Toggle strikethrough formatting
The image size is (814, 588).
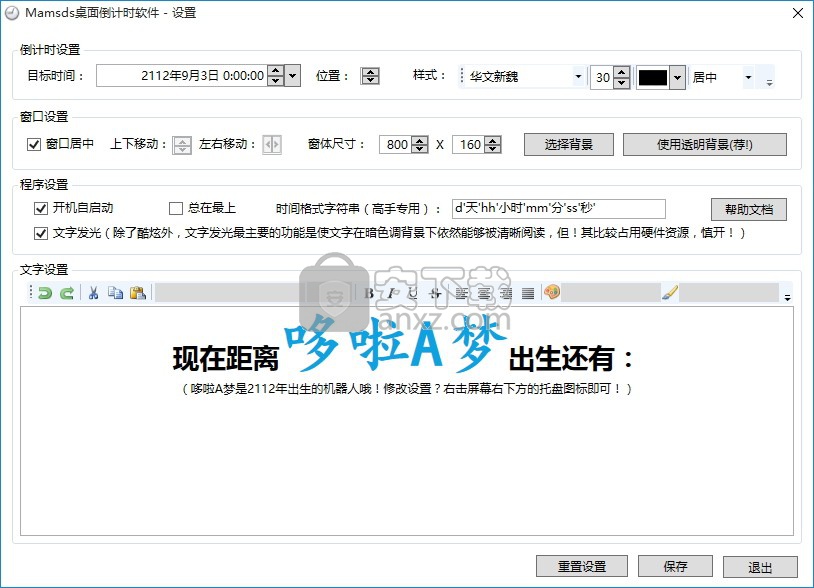[435, 293]
